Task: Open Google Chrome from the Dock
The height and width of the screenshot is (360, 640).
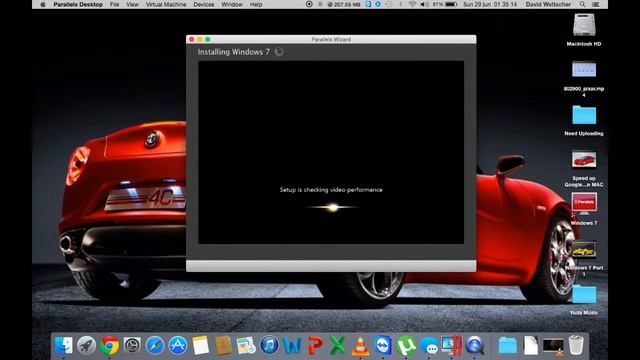Action: click(x=109, y=346)
